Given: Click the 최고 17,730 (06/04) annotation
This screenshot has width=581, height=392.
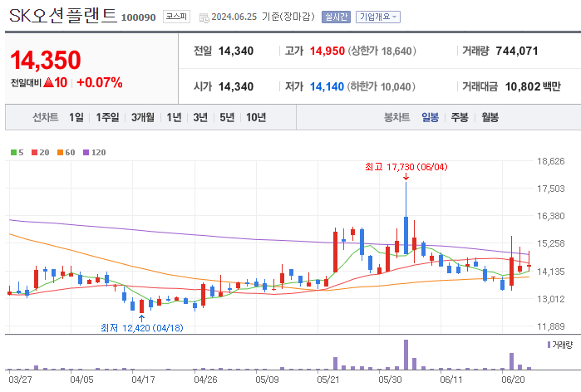Looking at the screenshot, I should (406, 167).
